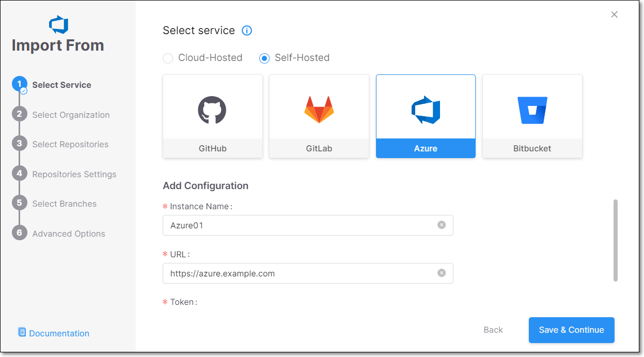Screen dimensions: 644x357
Task: Open the Documentation link
Action: point(59,333)
